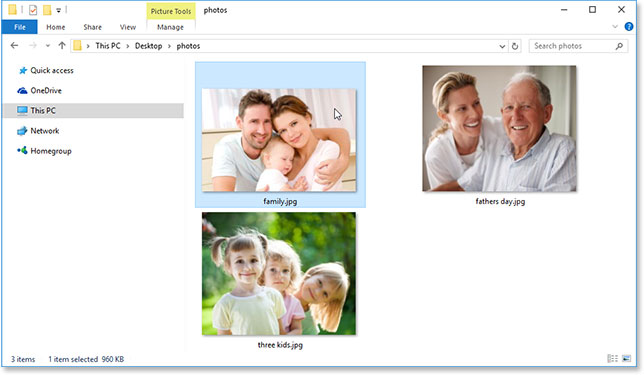Click the three kids.jpg file name label
644x375 pixels.
point(280,345)
